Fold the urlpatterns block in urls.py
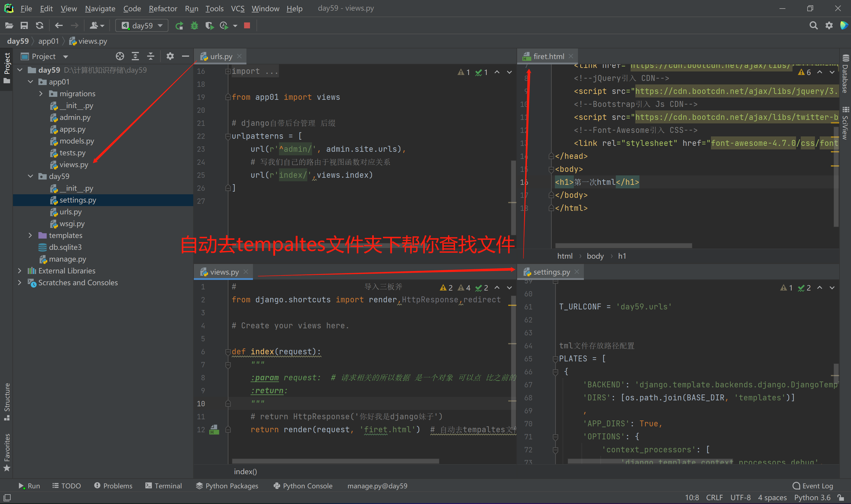Image resolution: width=851 pixels, height=504 pixels. 228,136
